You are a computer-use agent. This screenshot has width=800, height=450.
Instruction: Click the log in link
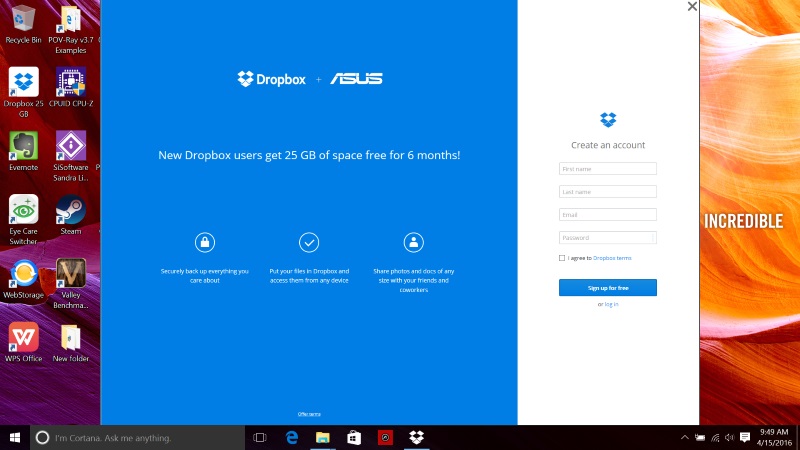(x=611, y=304)
